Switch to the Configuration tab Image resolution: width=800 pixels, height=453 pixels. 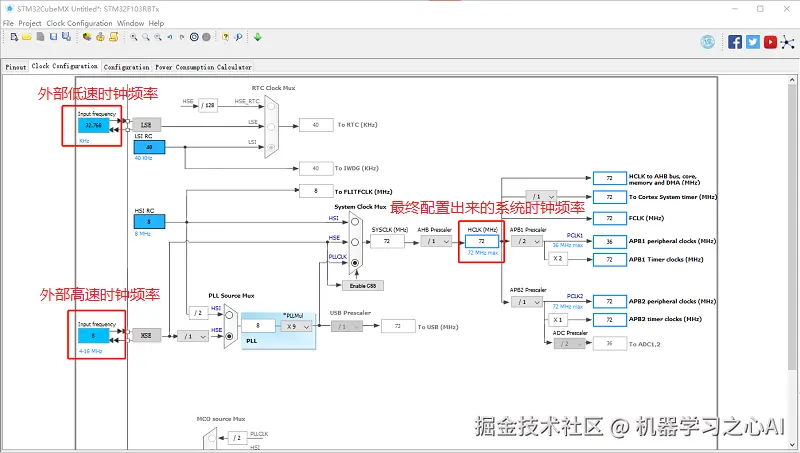point(127,67)
